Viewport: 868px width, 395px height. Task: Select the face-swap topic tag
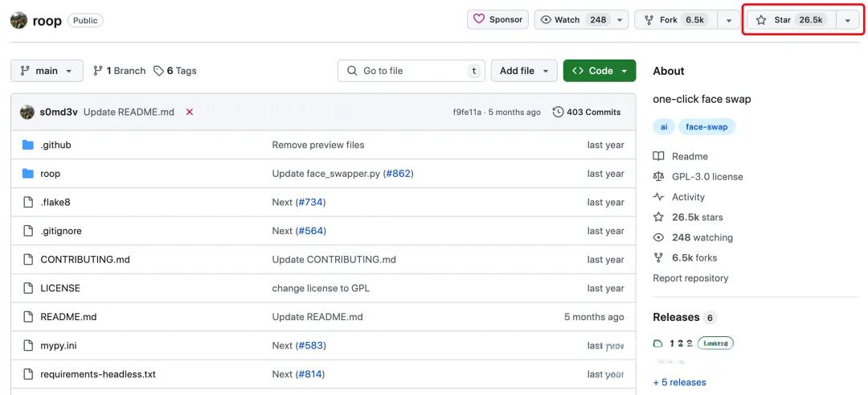(707, 127)
